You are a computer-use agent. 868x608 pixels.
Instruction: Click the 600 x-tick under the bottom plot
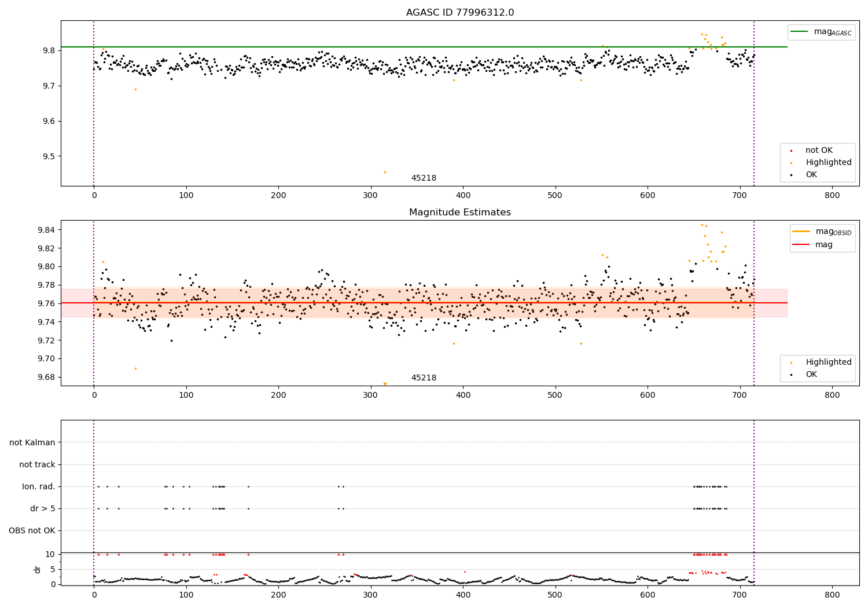(648, 595)
